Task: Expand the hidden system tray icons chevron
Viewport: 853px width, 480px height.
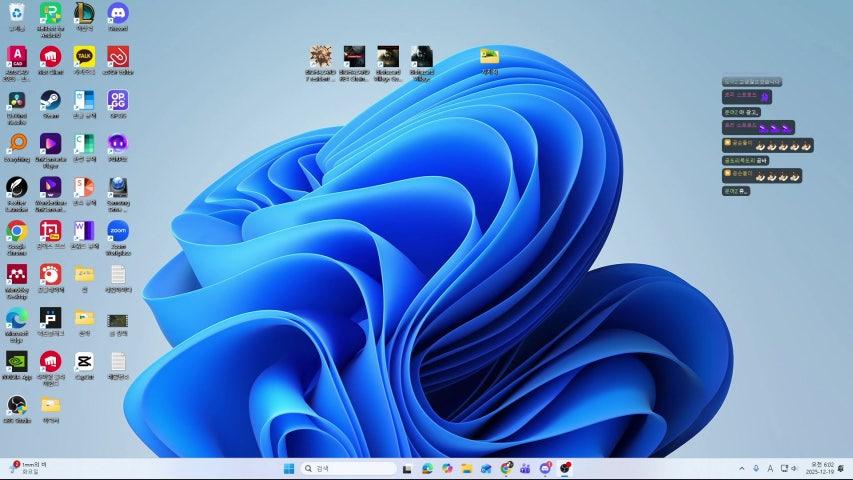Action: point(741,468)
